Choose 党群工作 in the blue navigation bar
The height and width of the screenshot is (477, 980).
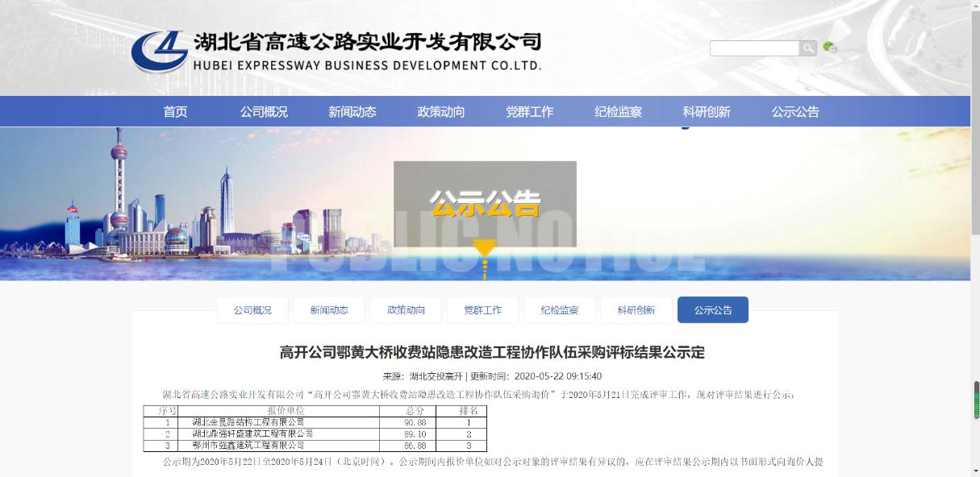click(530, 112)
